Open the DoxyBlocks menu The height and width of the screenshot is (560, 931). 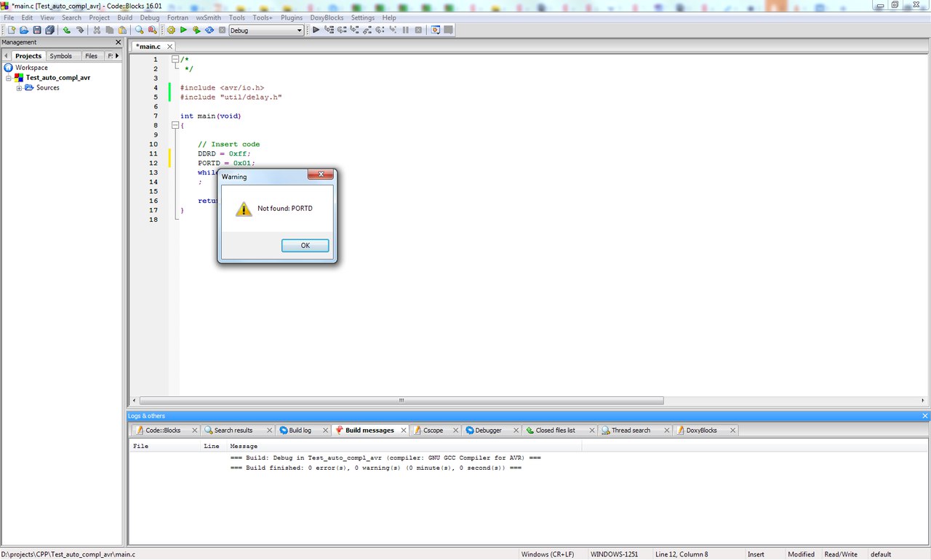pyautogui.click(x=327, y=17)
